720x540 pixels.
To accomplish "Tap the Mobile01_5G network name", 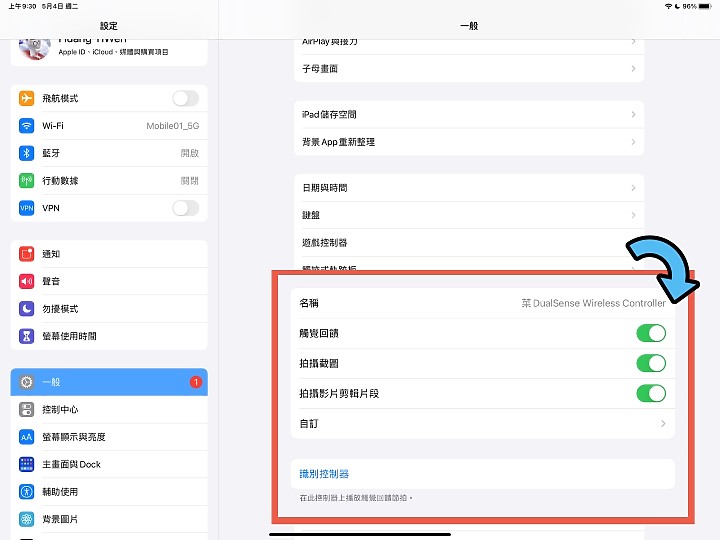I will pyautogui.click(x=173, y=126).
